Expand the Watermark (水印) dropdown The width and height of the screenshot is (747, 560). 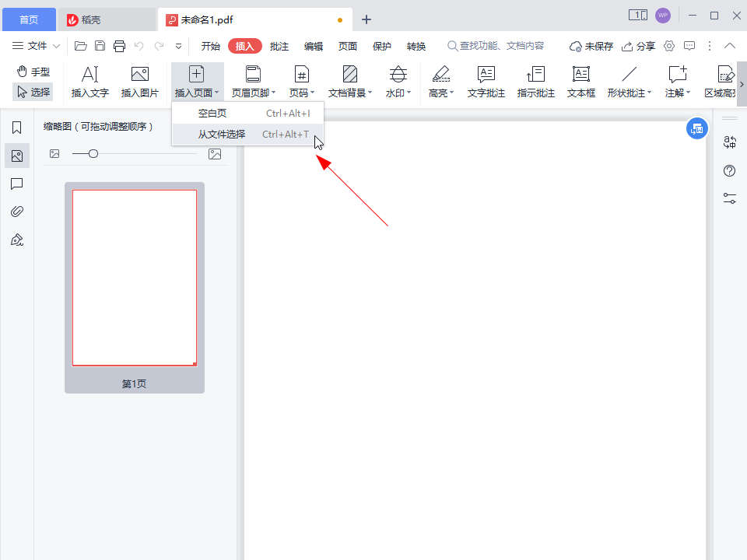tap(398, 82)
